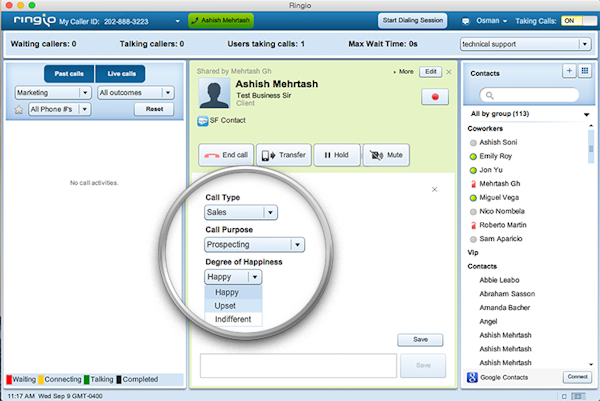Open the All Phone #'s dropdown
Screen dimensions: 600x401
(x=59, y=109)
